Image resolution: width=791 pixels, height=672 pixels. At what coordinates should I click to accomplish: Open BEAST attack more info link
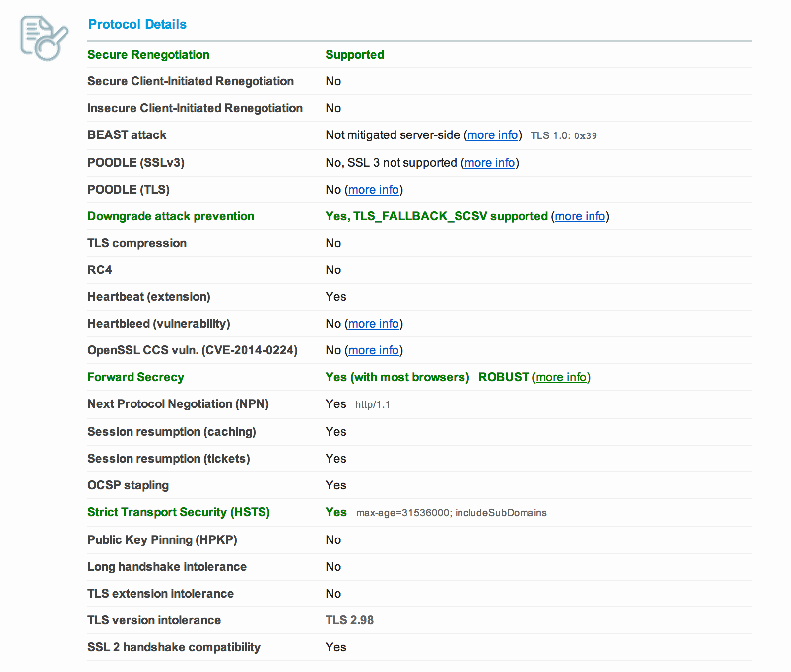[492, 135]
